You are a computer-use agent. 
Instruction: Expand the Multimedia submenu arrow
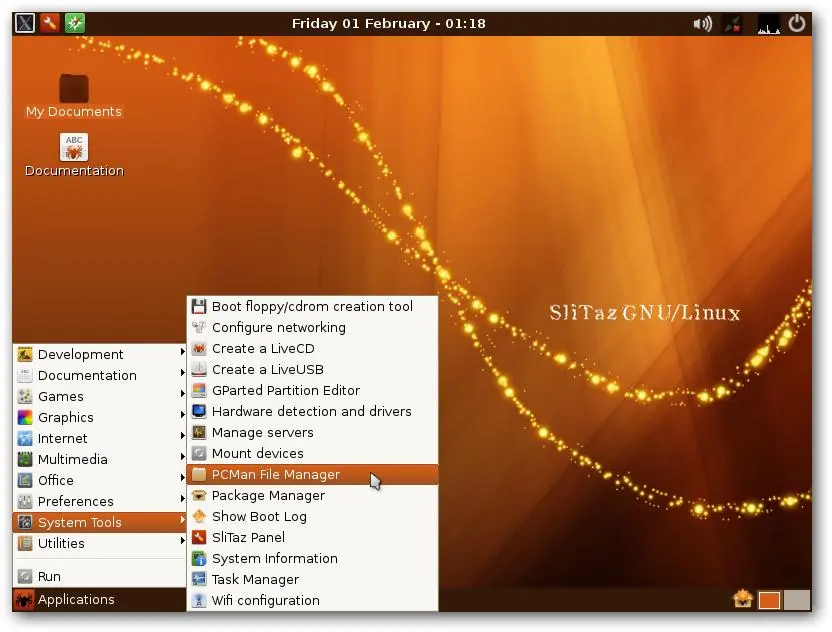[182, 456]
